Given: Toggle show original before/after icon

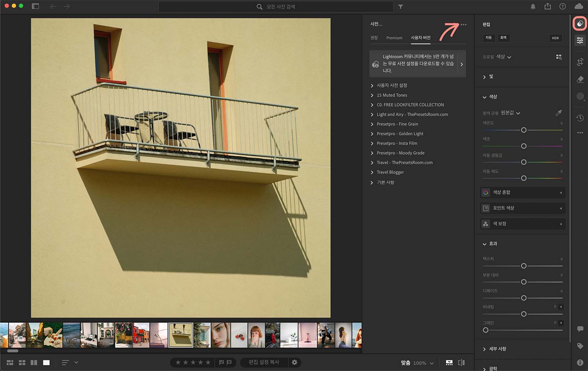Looking at the screenshot, I should coord(461,363).
